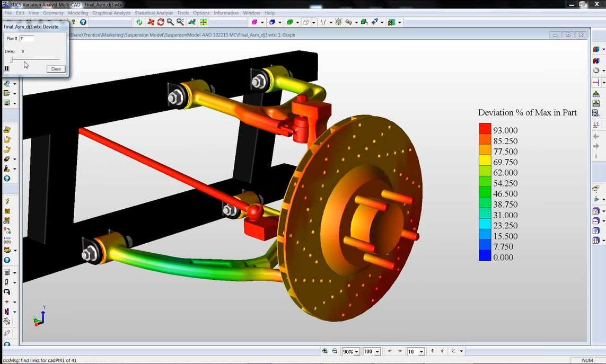Click the Run # input field
This screenshot has height=364, width=606.
(x=27, y=38)
